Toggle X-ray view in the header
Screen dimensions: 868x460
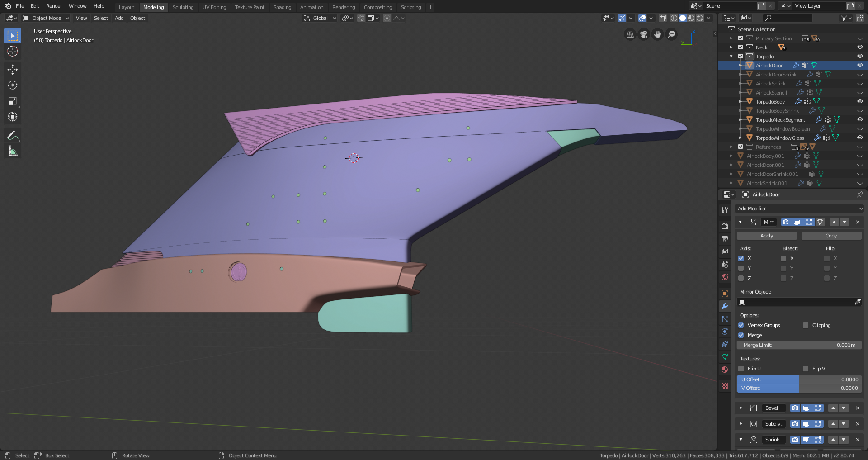coord(662,18)
